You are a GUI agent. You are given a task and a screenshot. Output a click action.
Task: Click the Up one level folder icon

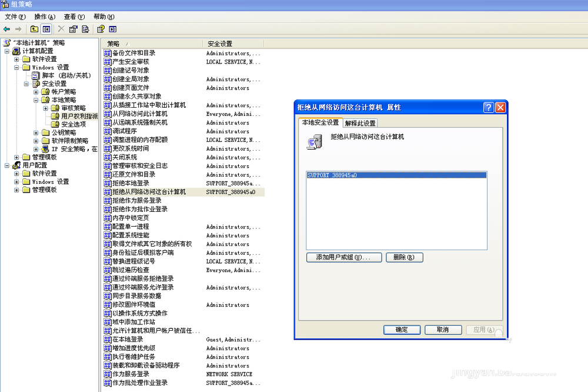coord(34,28)
